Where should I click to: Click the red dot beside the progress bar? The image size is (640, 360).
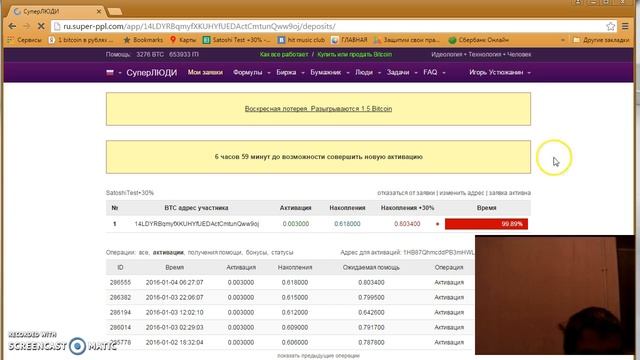[x=437, y=224]
